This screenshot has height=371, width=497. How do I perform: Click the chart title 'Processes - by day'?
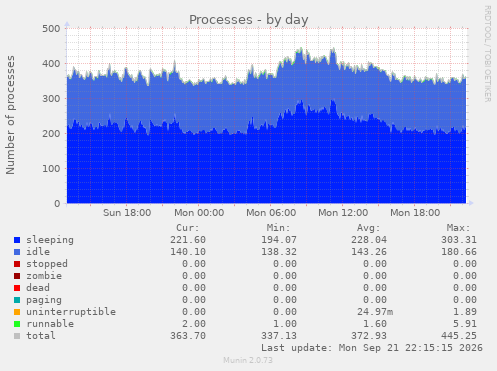tap(249, 20)
